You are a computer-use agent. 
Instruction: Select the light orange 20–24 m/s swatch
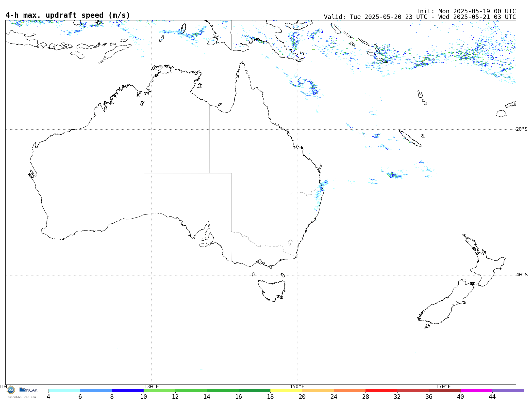click(318, 391)
